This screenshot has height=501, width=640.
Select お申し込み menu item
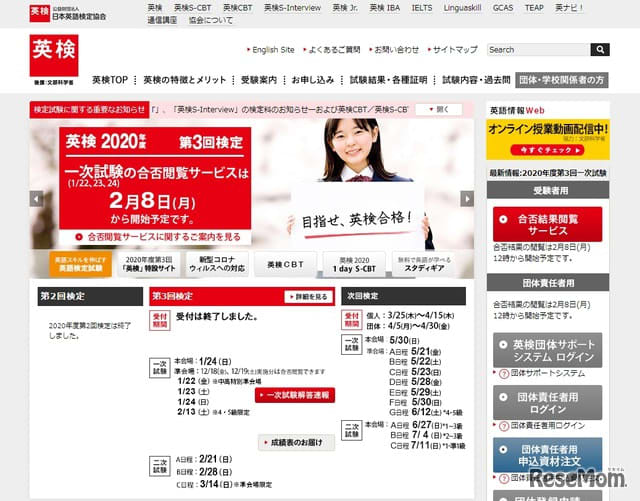click(313, 80)
